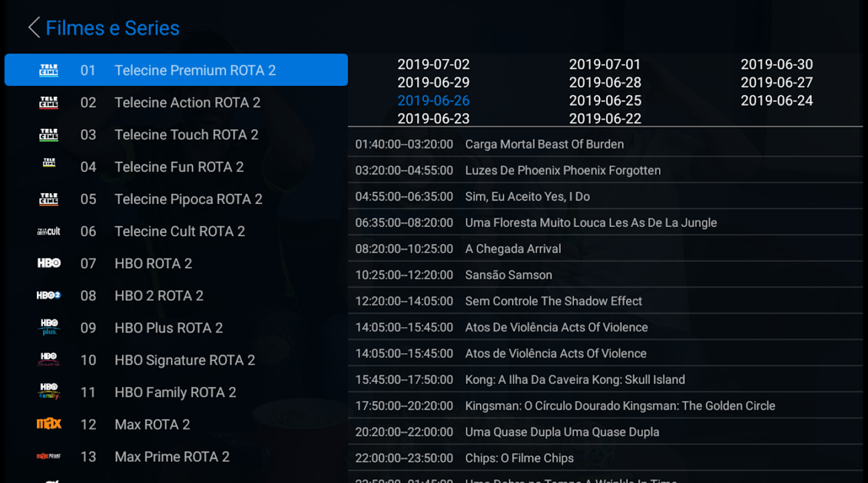Image resolution: width=868 pixels, height=483 pixels.
Task: Click the HBO Signature channel logo
Action: tap(49, 360)
